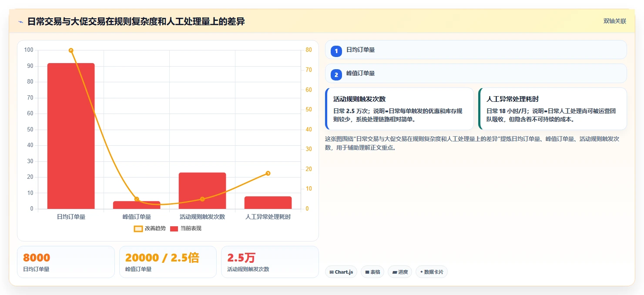
Task: Open list row 日均订单量
Action: pos(476,50)
